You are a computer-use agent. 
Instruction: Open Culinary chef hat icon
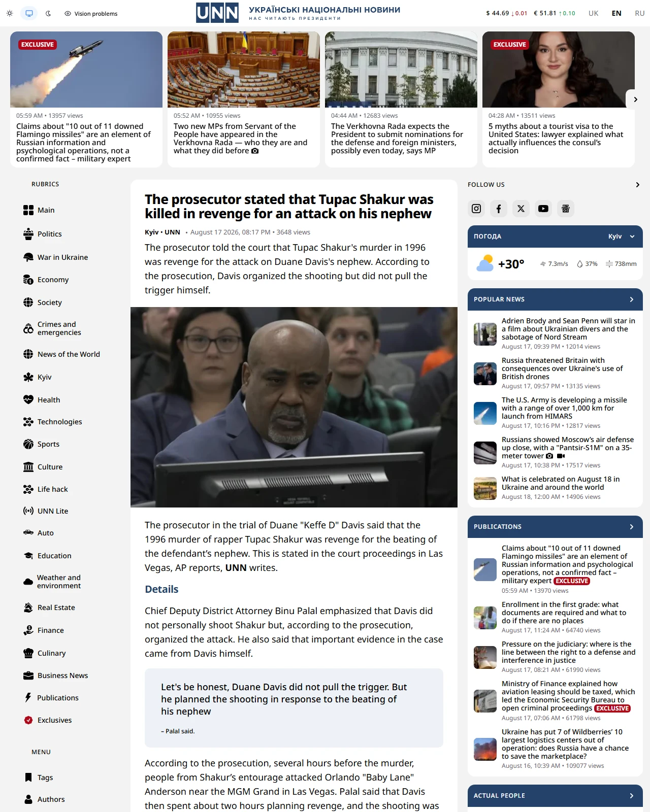tap(28, 653)
